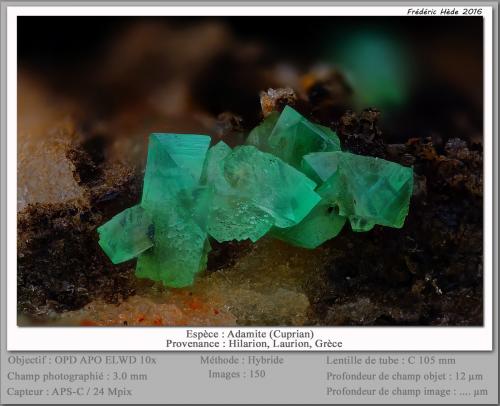
Task: Click 'Provenance : Hilarion, Laurion, Grèce' line
Action: pos(254,344)
